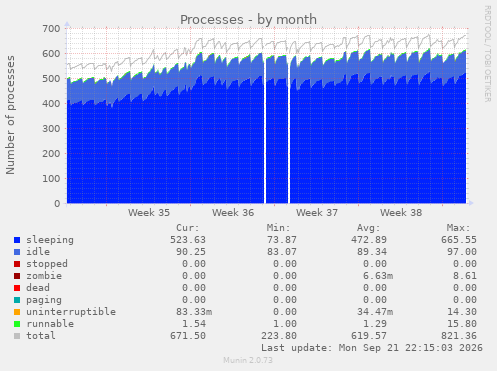This screenshot has width=497, height=371.
Task: Click the 'Last update' timestamp line
Action: point(372,348)
